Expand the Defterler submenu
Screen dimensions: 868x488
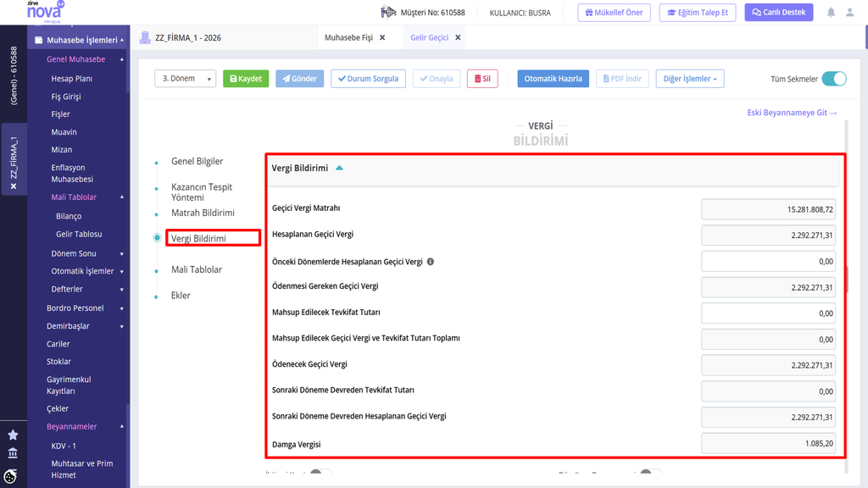click(122, 290)
